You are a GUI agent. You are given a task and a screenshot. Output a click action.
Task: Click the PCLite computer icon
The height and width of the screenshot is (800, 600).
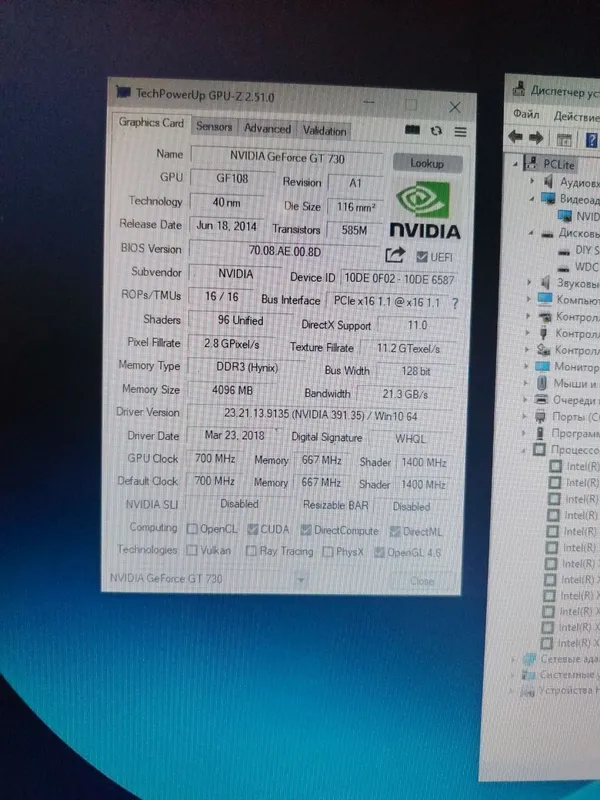[531, 163]
